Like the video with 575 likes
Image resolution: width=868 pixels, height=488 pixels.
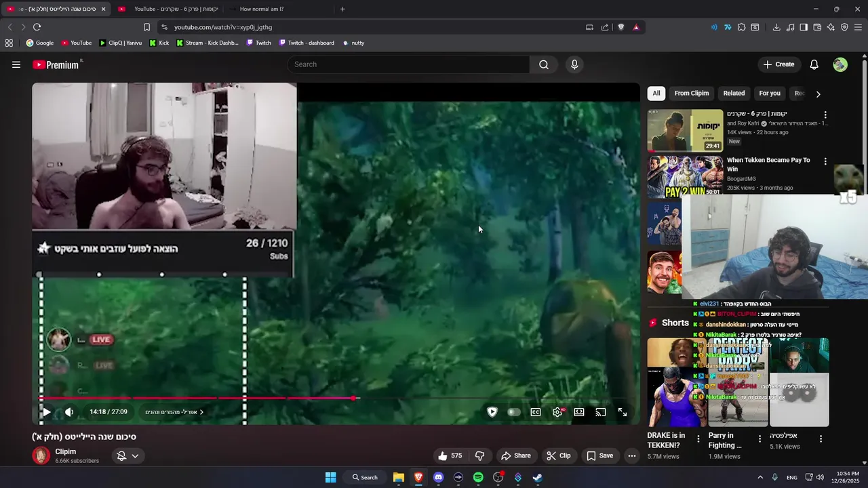pyautogui.click(x=450, y=455)
